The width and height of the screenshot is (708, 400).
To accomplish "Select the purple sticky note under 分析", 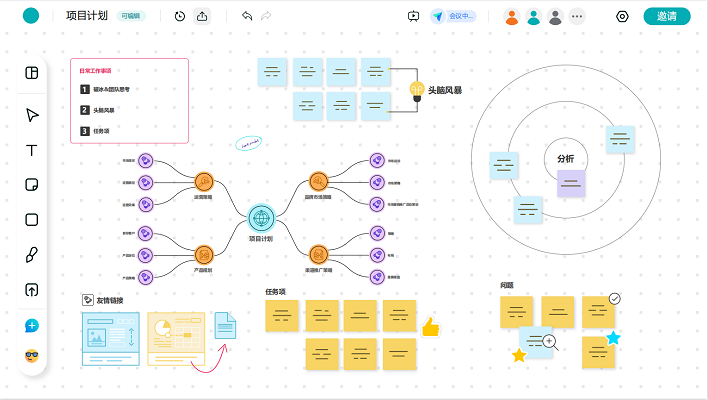I will pyautogui.click(x=571, y=184).
